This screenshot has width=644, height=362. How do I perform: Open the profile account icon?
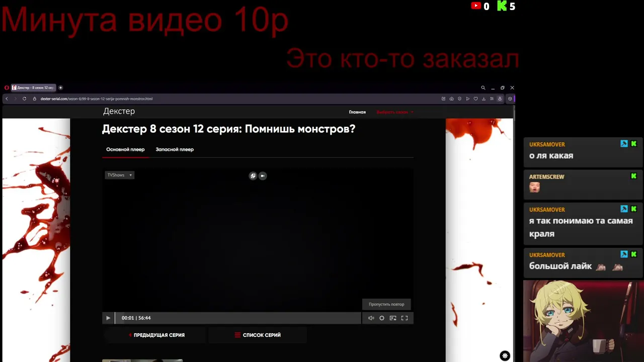(x=500, y=99)
